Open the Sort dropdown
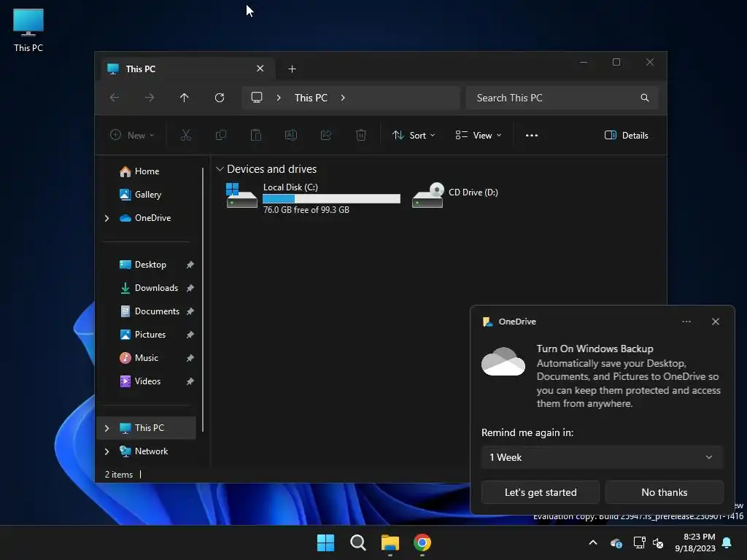This screenshot has height=560, width=747. (x=414, y=135)
